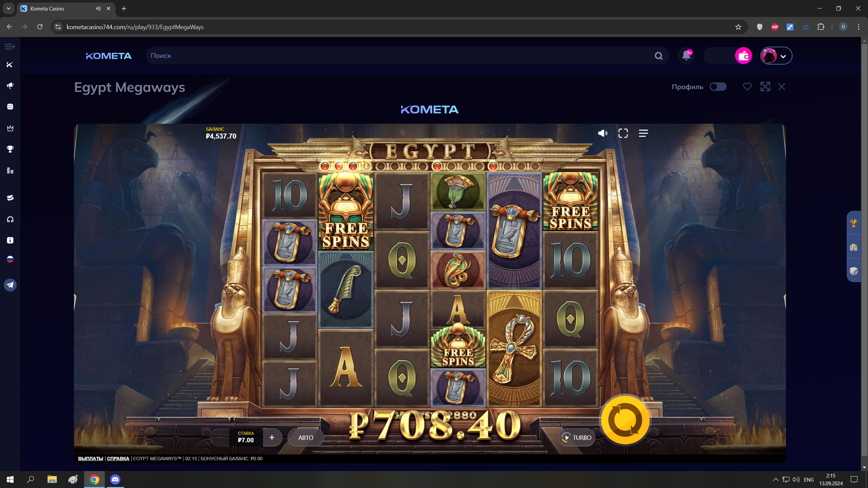This screenshot has height=488, width=868.
Task: Click the pink wallet deposit icon
Action: pos(743,56)
